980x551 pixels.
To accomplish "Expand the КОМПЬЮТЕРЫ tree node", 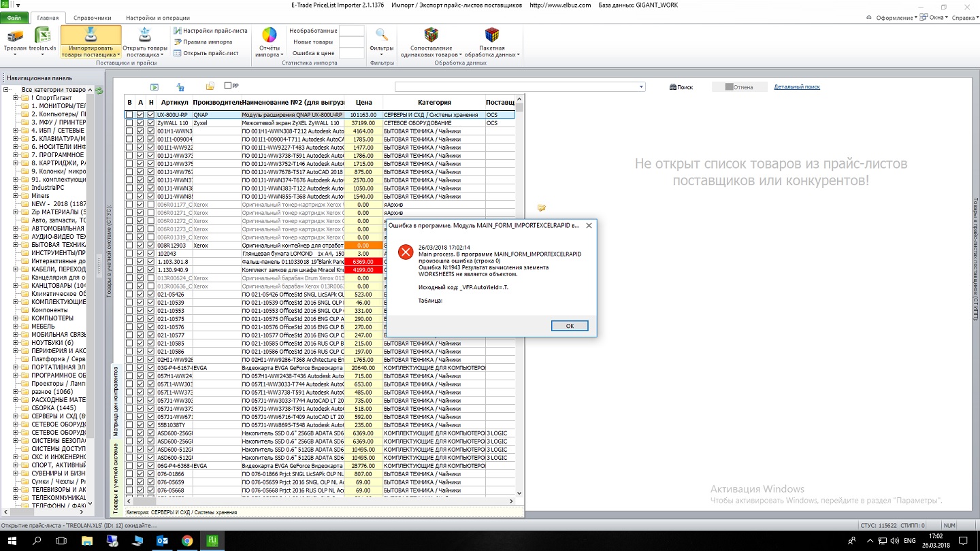I will coord(16,318).
